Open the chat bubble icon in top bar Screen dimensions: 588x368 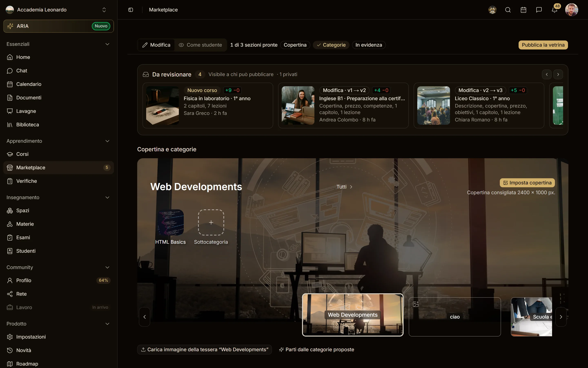pyautogui.click(x=539, y=10)
